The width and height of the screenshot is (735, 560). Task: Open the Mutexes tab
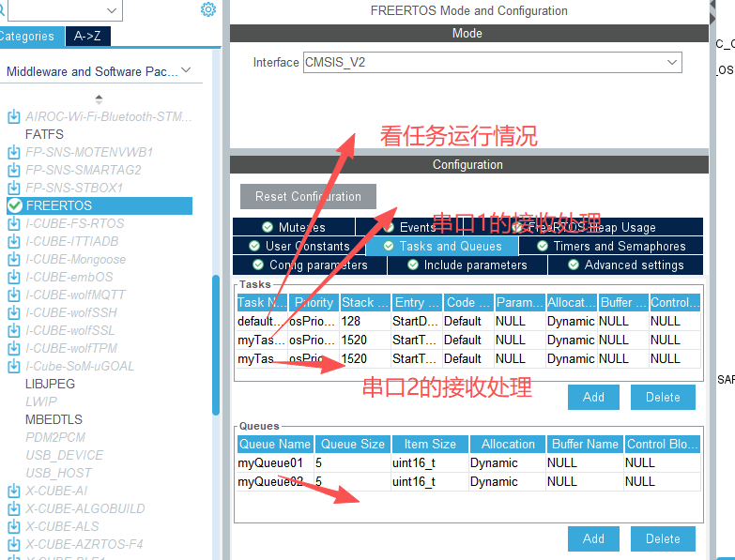(x=294, y=227)
